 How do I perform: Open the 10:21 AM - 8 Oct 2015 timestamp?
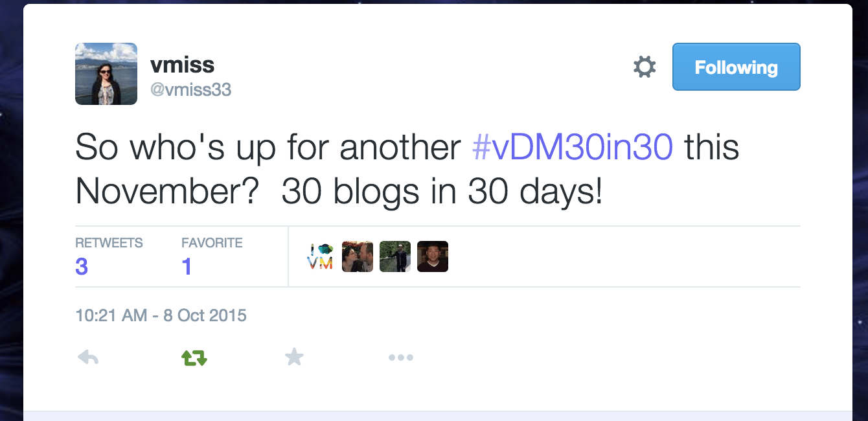coord(161,315)
